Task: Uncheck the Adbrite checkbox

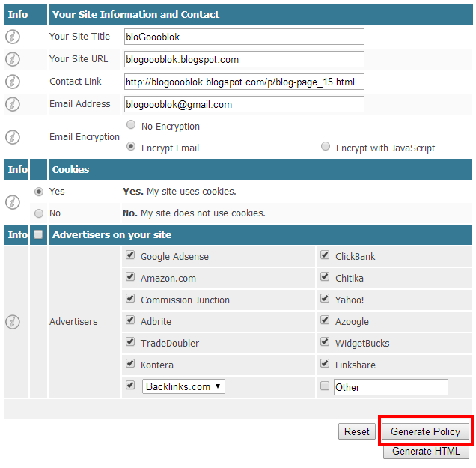Action: coord(130,320)
